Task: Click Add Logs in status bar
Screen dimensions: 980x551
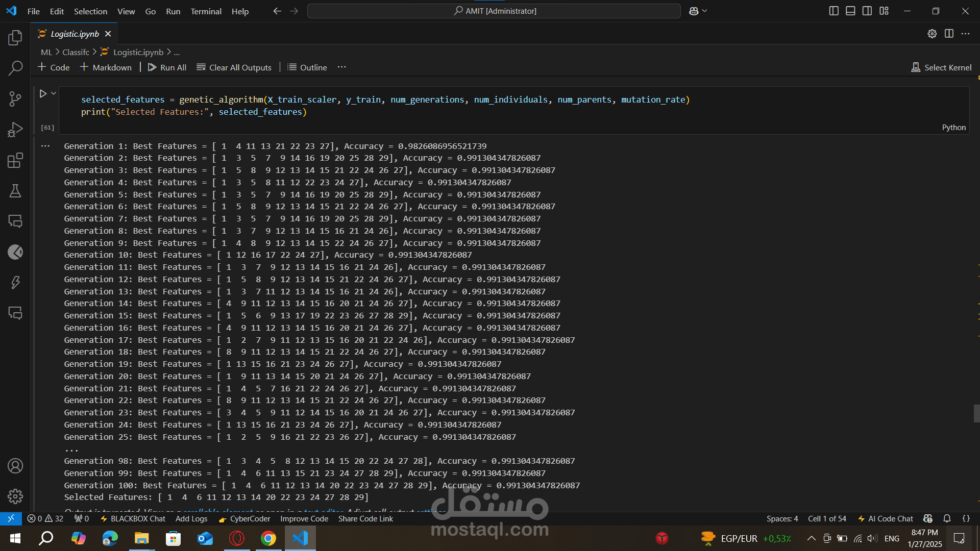Action: [191, 518]
